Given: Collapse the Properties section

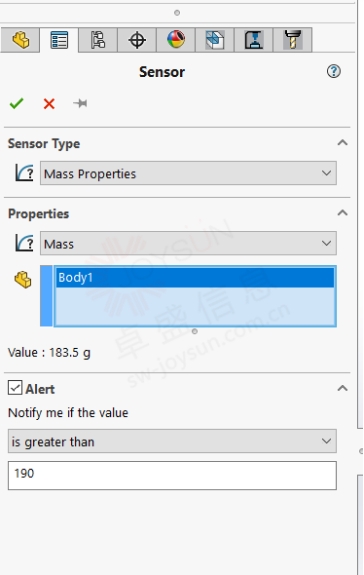Looking at the screenshot, I should [342, 213].
